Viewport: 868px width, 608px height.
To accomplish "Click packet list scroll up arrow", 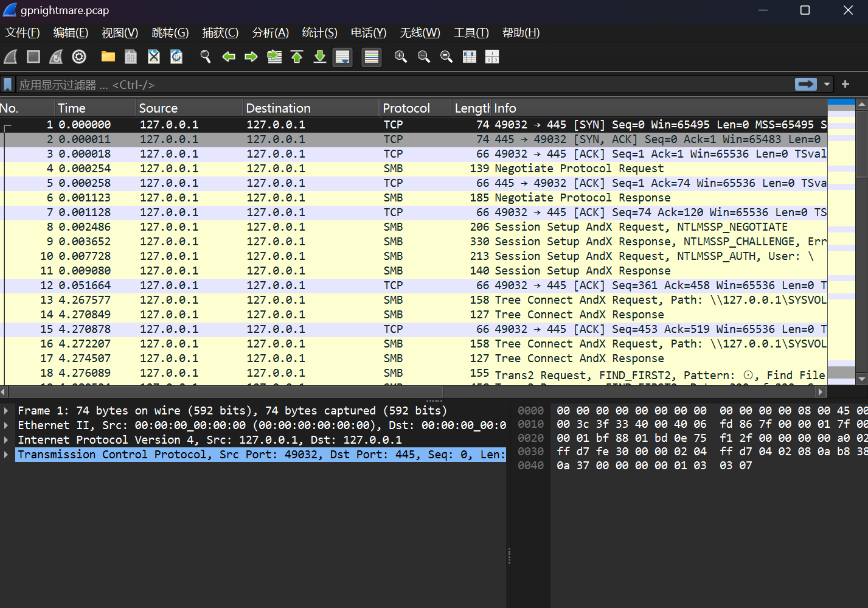I will click(x=861, y=105).
